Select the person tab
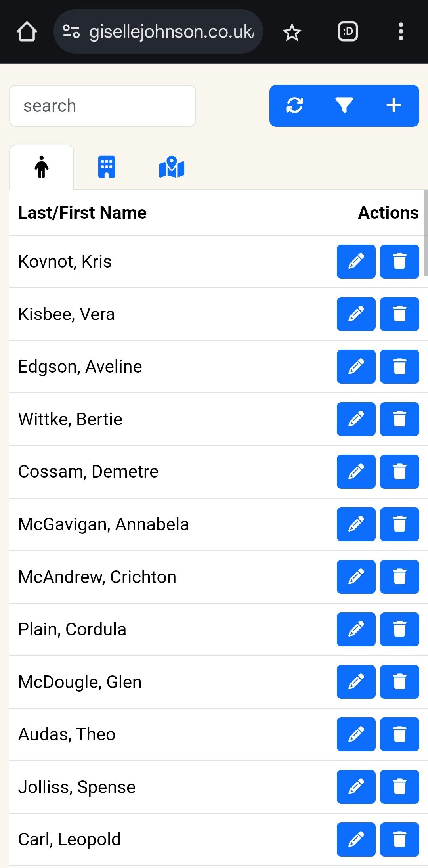428x868 pixels. pos(41,167)
